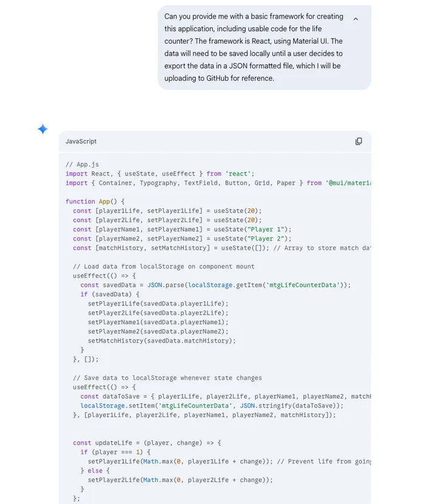The height and width of the screenshot is (504, 443).
Task: Click the 'Save data to localStorage' comment
Action: [167, 378]
